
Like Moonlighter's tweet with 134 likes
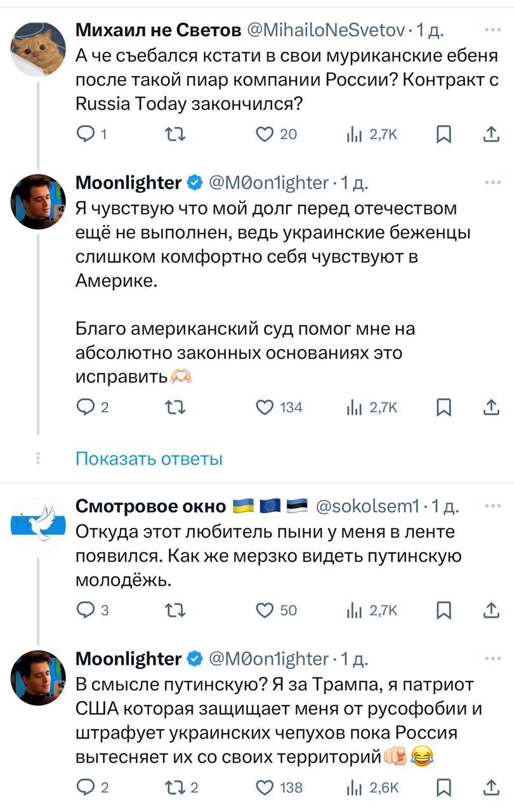tap(265, 408)
